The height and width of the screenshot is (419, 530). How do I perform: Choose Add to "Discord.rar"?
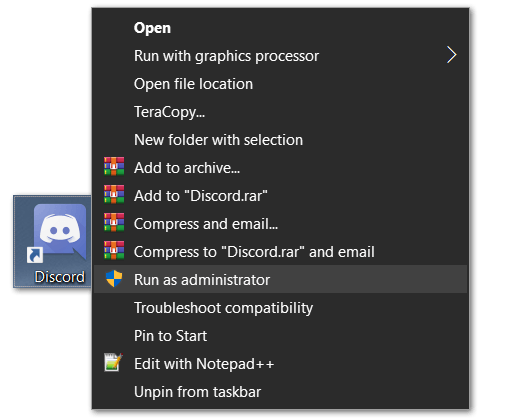point(281,196)
